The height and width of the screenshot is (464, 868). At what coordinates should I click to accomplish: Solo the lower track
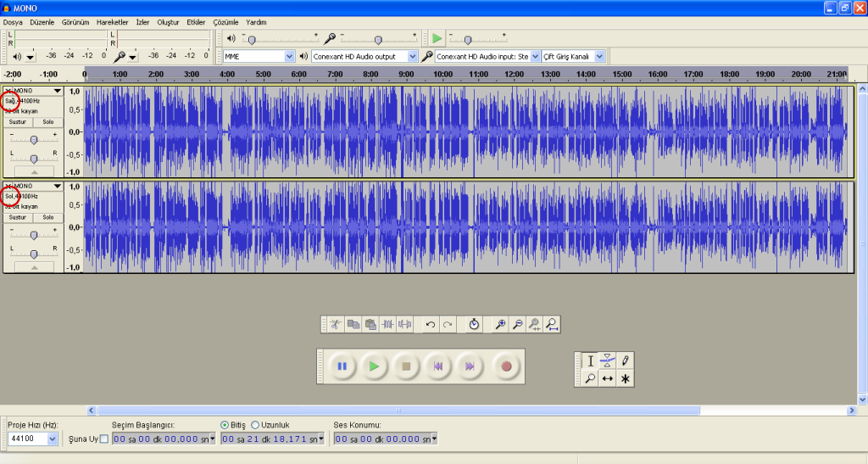tap(48, 218)
